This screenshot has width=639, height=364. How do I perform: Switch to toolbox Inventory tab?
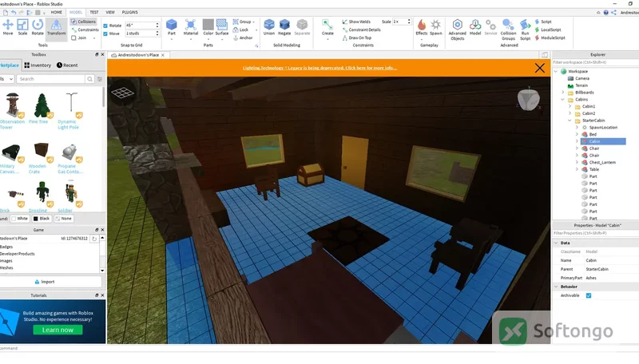pyautogui.click(x=38, y=65)
